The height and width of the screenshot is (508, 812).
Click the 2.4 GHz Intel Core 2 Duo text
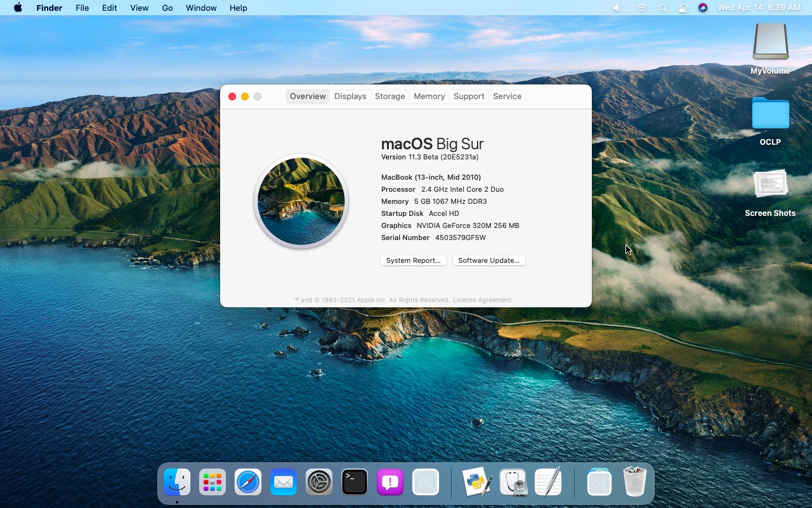pos(462,189)
